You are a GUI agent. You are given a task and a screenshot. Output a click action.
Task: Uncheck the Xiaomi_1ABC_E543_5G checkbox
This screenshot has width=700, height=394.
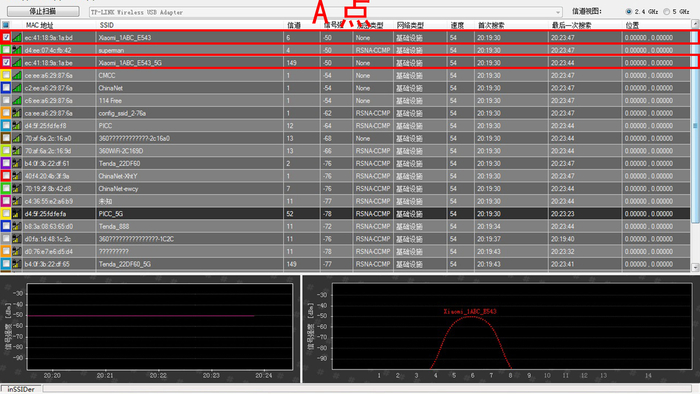pos(6,62)
